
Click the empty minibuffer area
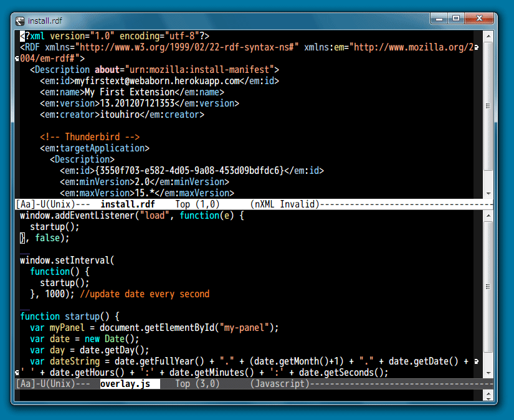point(249,396)
